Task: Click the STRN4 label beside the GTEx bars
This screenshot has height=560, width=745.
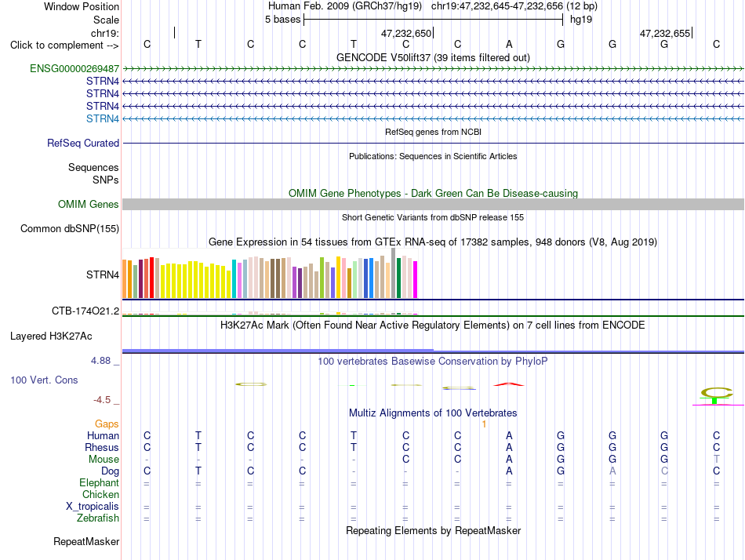Action: [x=103, y=275]
